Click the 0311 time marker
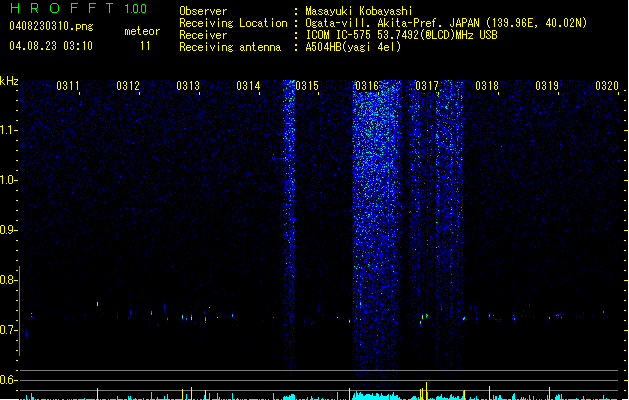The image size is (629, 400). pyautogui.click(x=68, y=86)
